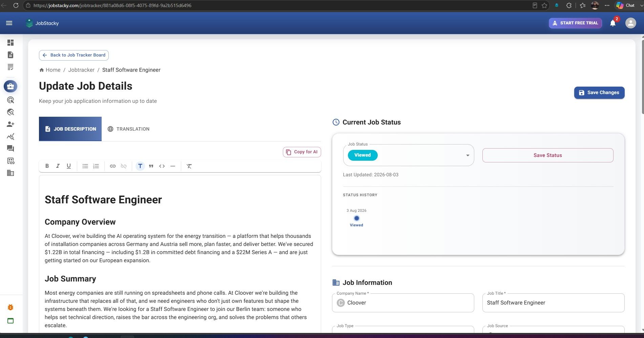Open the add person sidebar icon

pyautogui.click(x=11, y=124)
